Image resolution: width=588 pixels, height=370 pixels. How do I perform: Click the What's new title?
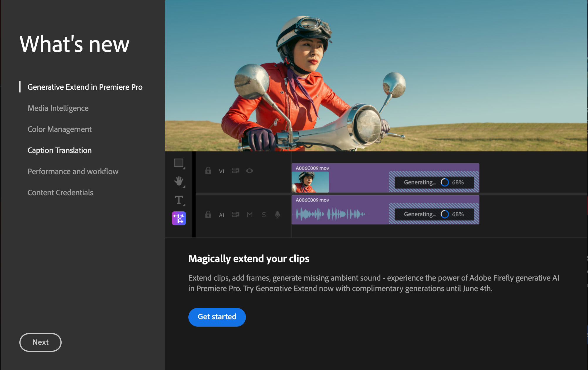click(75, 44)
